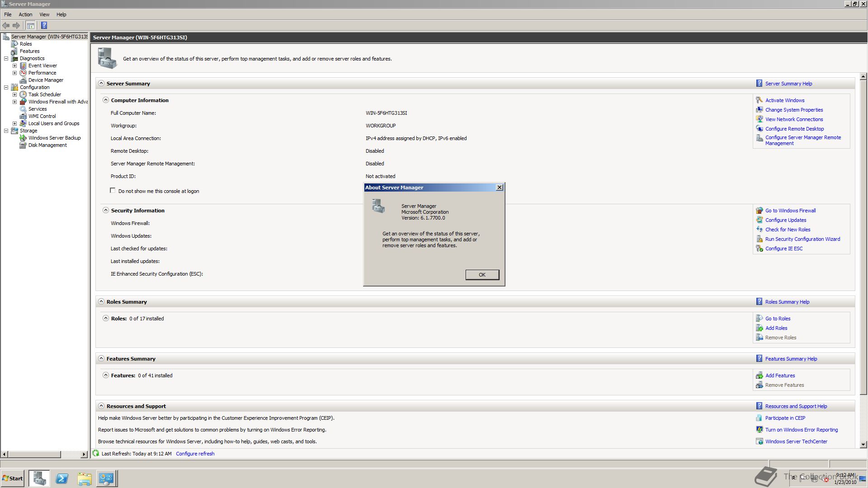Click the Server Manager taskbar icon
The height and width of the screenshot is (488, 868).
coord(39,478)
